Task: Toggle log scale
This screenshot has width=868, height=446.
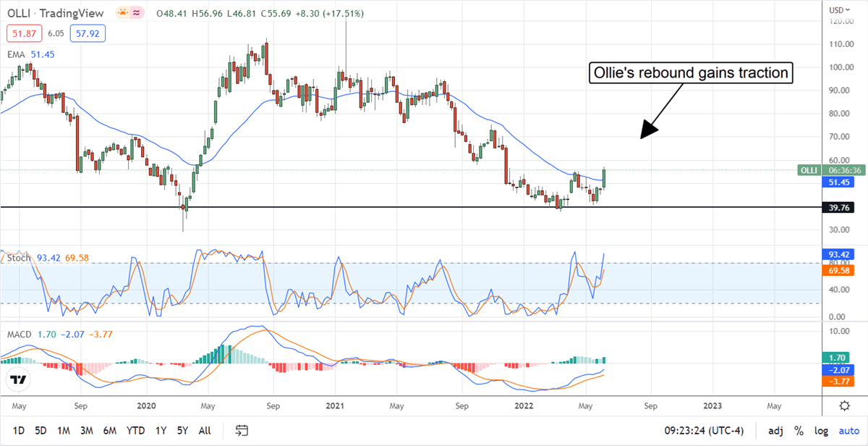Action: (822, 431)
